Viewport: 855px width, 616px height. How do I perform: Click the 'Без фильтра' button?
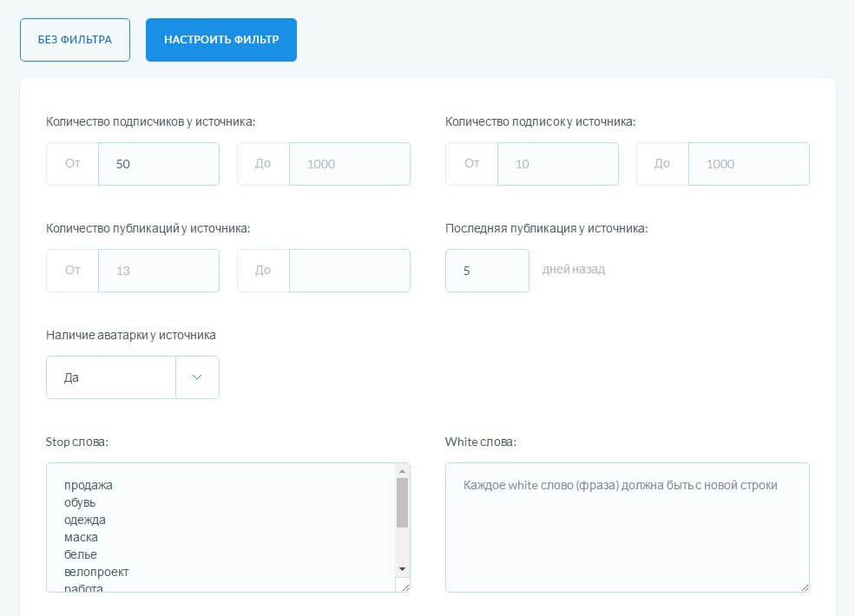click(75, 40)
